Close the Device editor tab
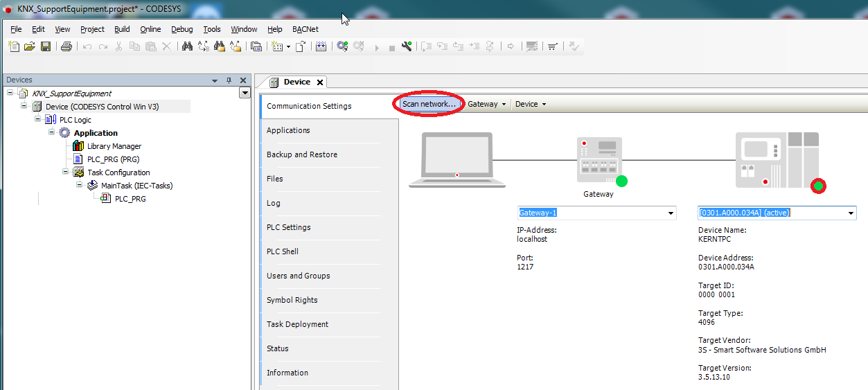Viewport: 868px width, 390px height. tap(320, 82)
